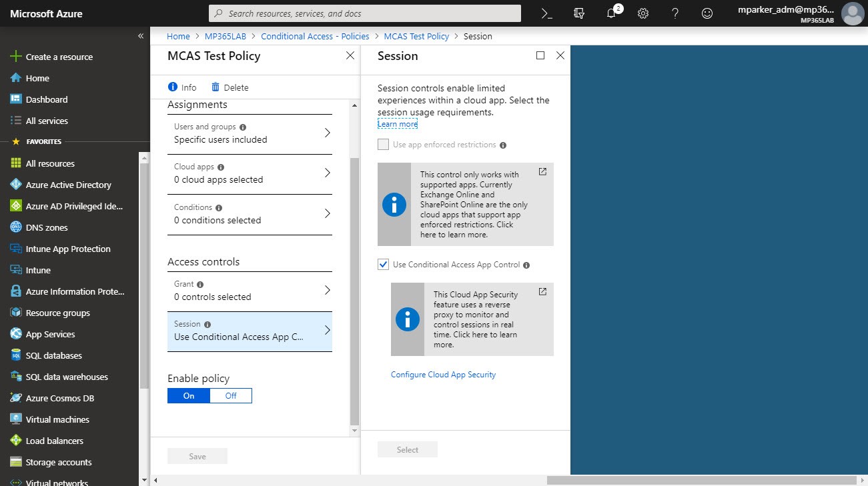The height and width of the screenshot is (486, 868).
Task: Click Storage accounts icon
Action: click(16, 462)
